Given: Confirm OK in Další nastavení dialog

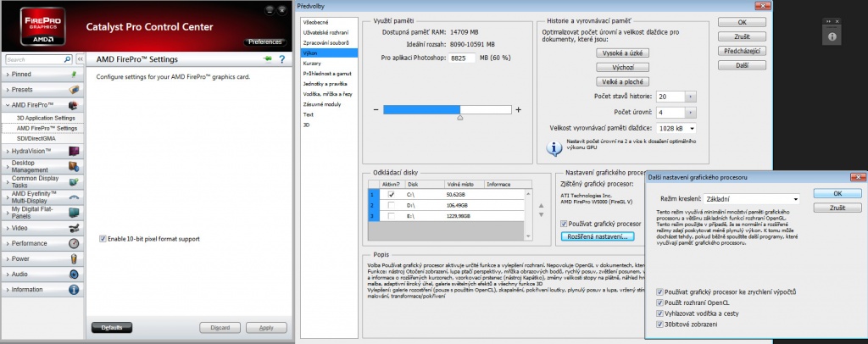Looking at the screenshot, I should (837, 193).
